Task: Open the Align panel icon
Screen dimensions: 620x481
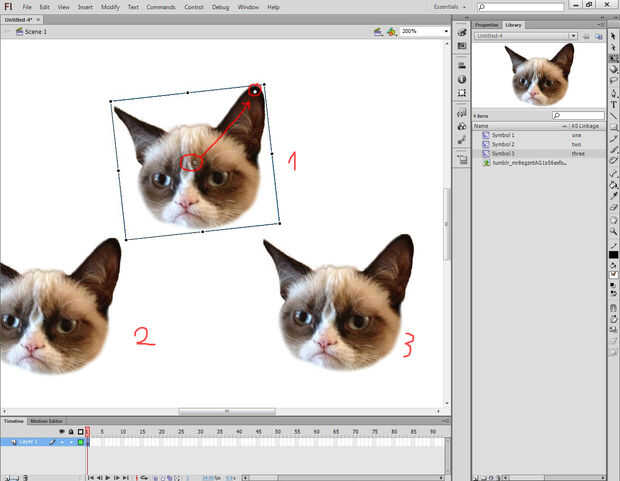Action: (461, 65)
